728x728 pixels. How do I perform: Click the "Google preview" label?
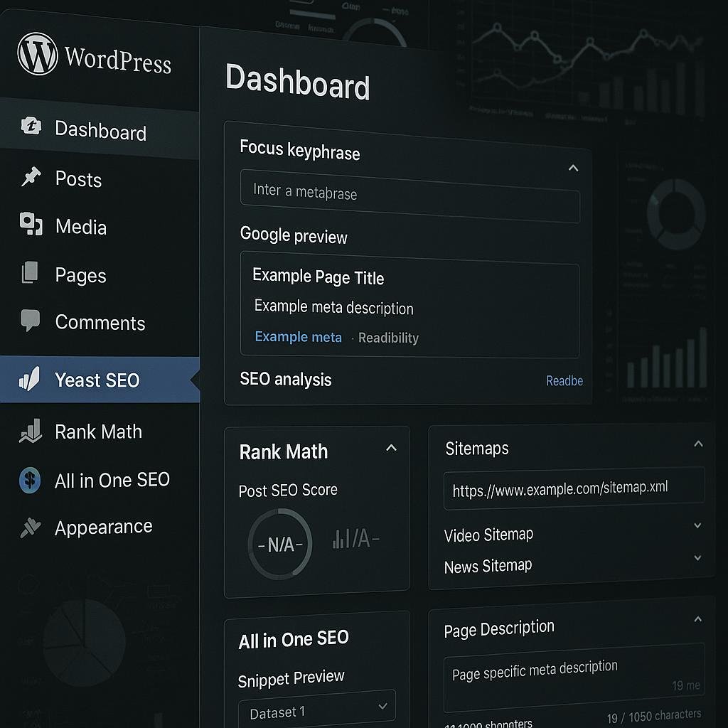pos(294,235)
